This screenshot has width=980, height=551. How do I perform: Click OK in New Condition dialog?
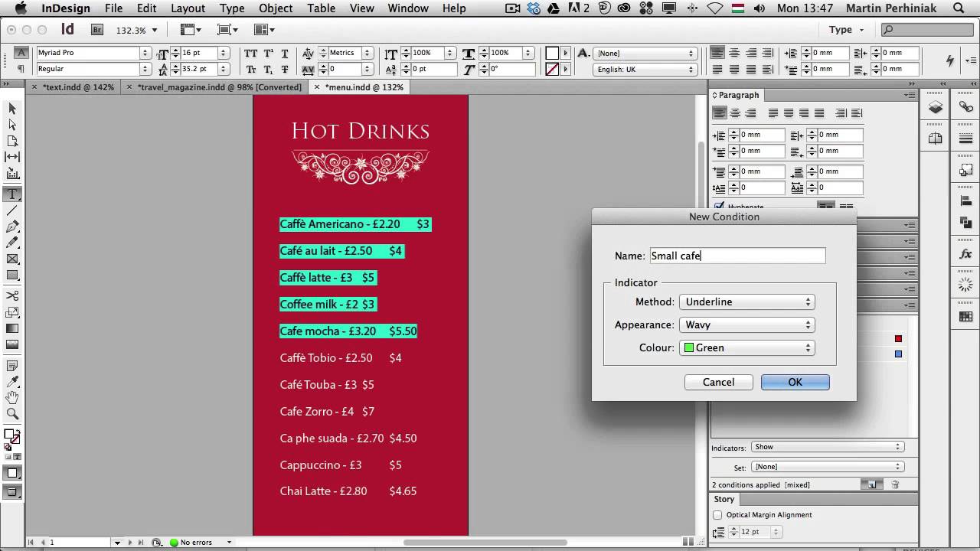[x=795, y=383]
